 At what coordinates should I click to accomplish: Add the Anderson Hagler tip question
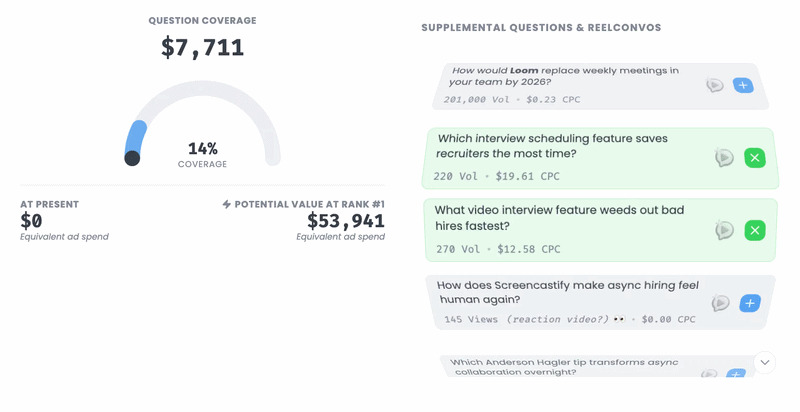click(x=735, y=374)
